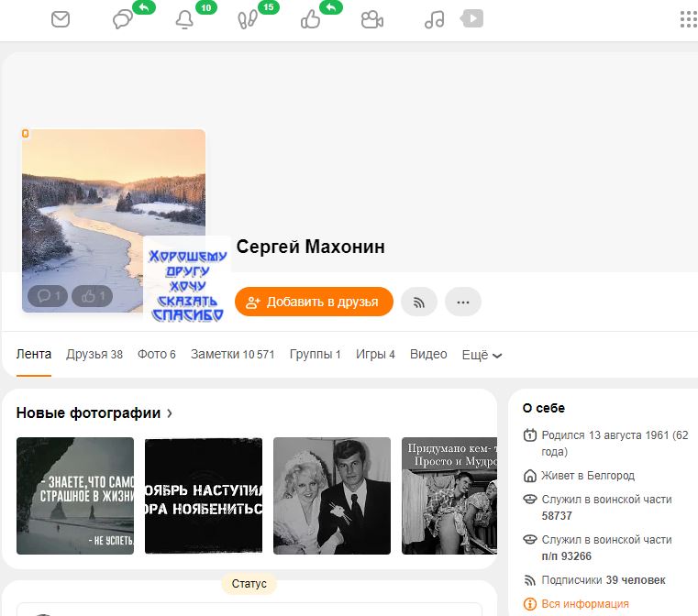The width and height of the screenshot is (698, 616).
Task: Click the military cap icon beside 58737
Action: point(530,500)
